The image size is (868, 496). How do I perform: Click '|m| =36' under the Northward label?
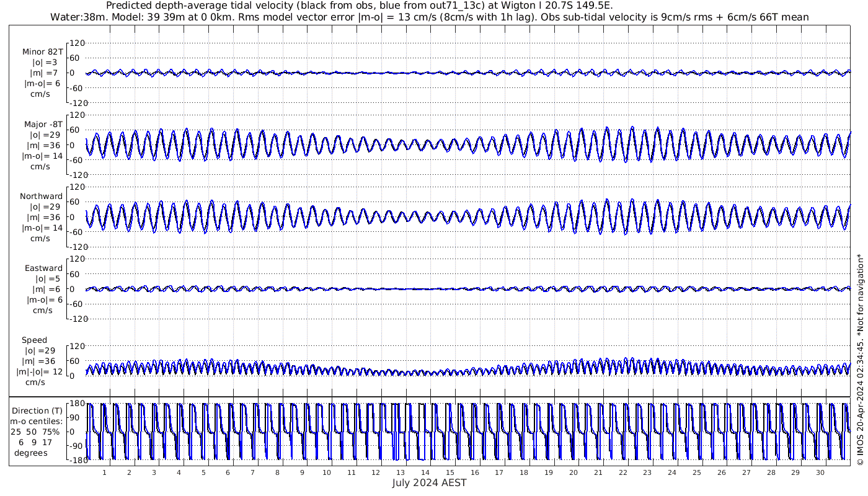point(45,217)
